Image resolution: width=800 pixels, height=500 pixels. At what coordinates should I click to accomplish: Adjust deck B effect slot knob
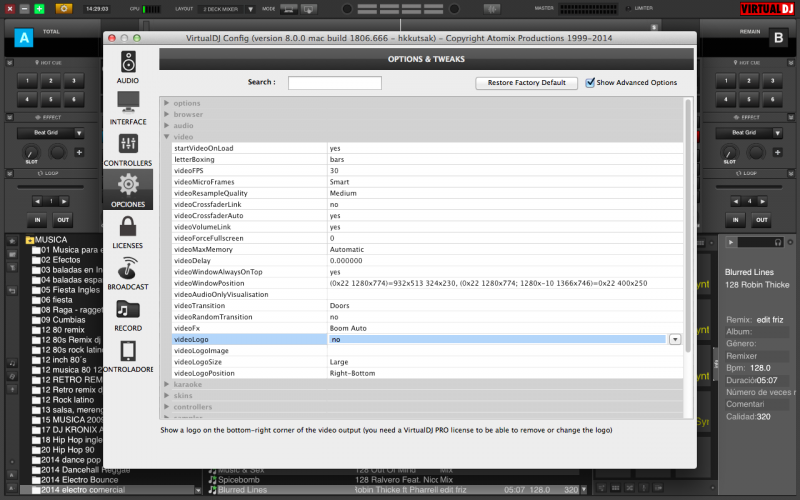pos(729,152)
